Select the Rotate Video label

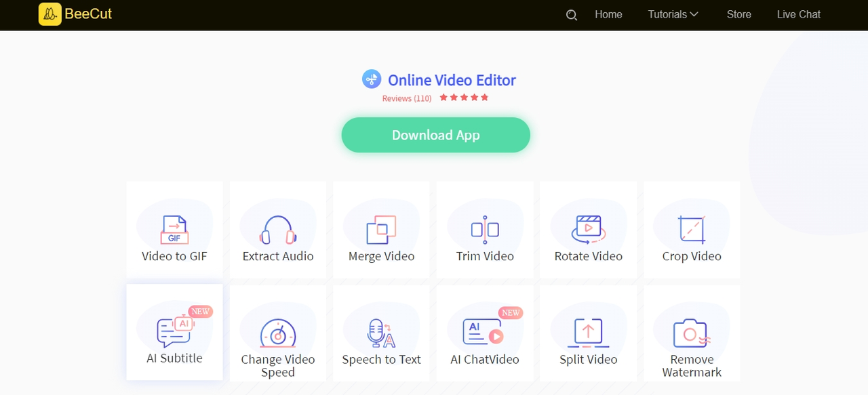(588, 256)
